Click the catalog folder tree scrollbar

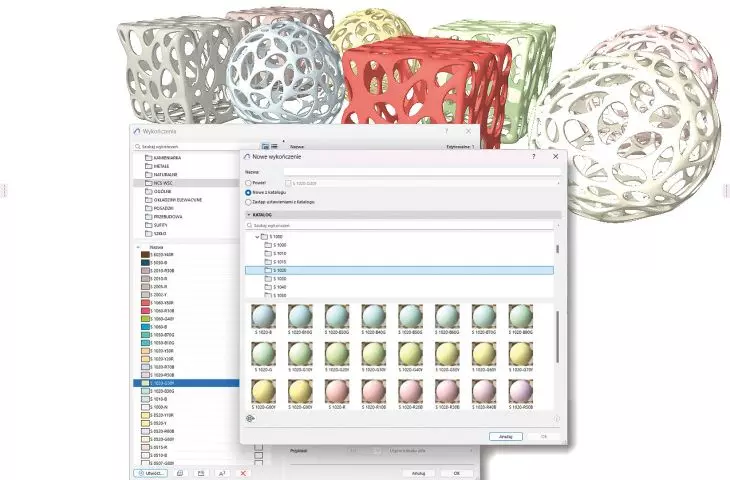557,249
